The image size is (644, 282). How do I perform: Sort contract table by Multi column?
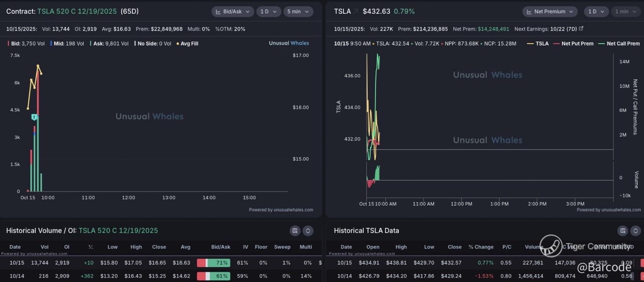[306, 247]
